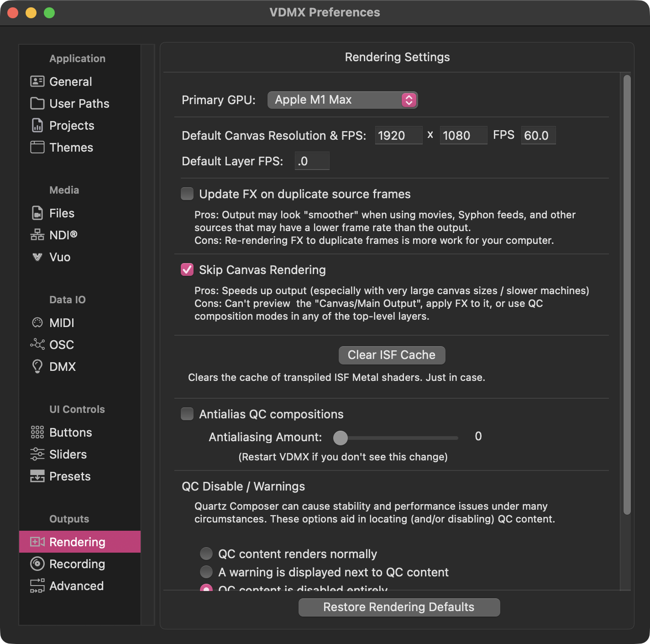Open the Primary GPU dropdown

pos(342,100)
